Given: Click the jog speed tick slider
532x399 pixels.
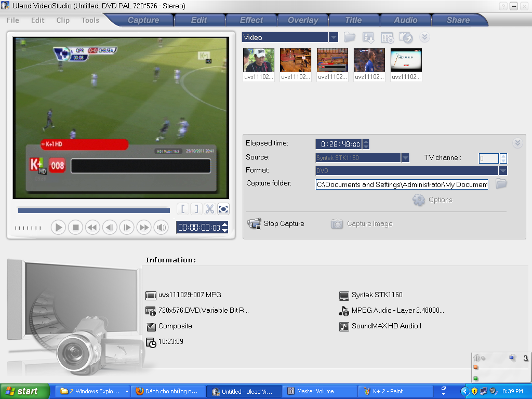Looking at the screenshot, I should (x=28, y=228).
